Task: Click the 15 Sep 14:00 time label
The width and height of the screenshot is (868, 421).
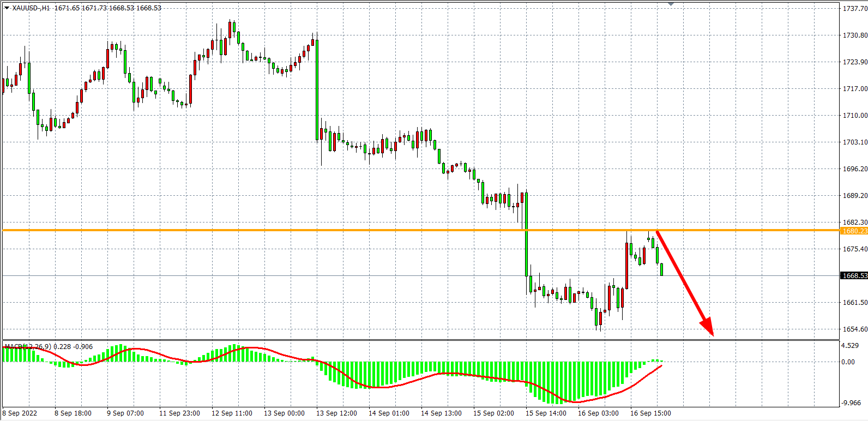Action: (546, 413)
